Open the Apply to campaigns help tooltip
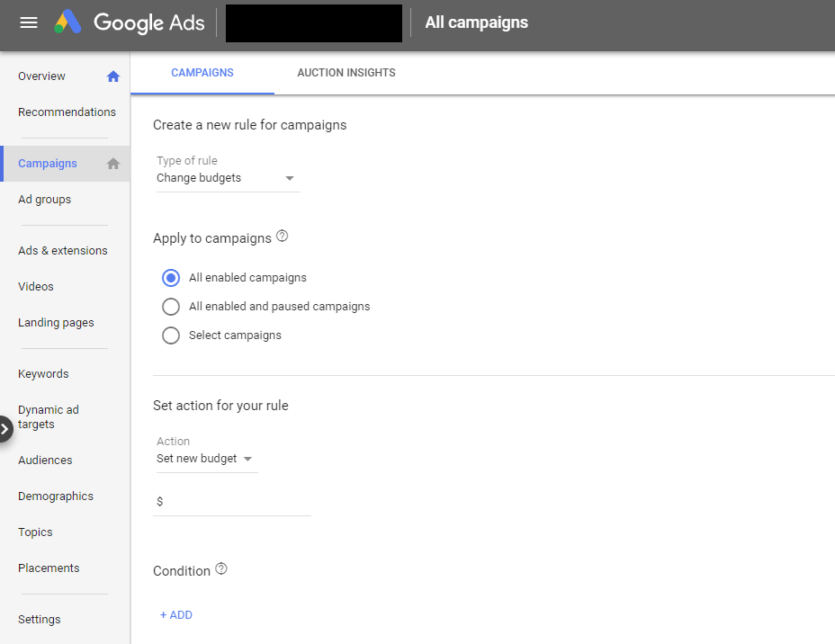This screenshot has width=835, height=644. 282,235
